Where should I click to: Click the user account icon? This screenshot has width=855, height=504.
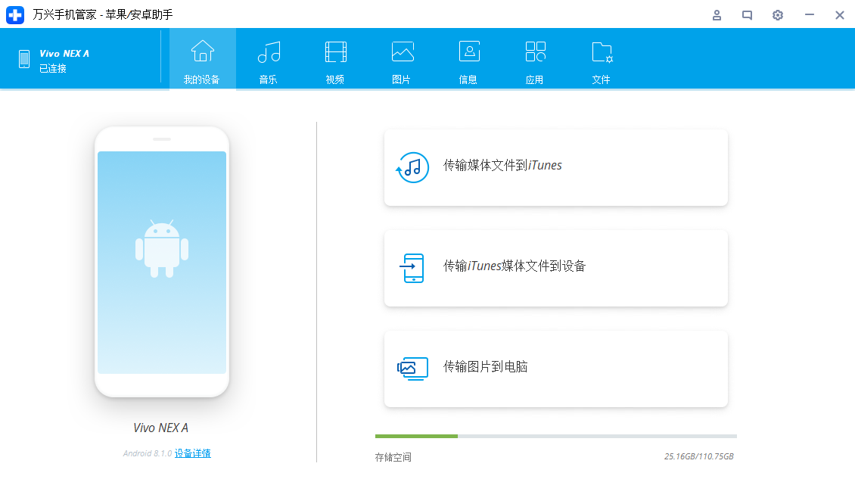[x=717, y=15]
